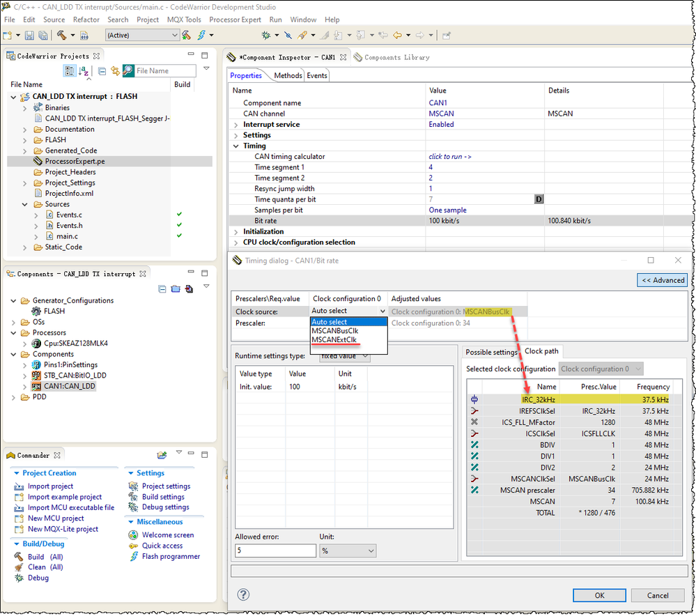696x616 pixels.
Task: Click alphabetical sort icon in Projects panel
Action: pos(84,70)
